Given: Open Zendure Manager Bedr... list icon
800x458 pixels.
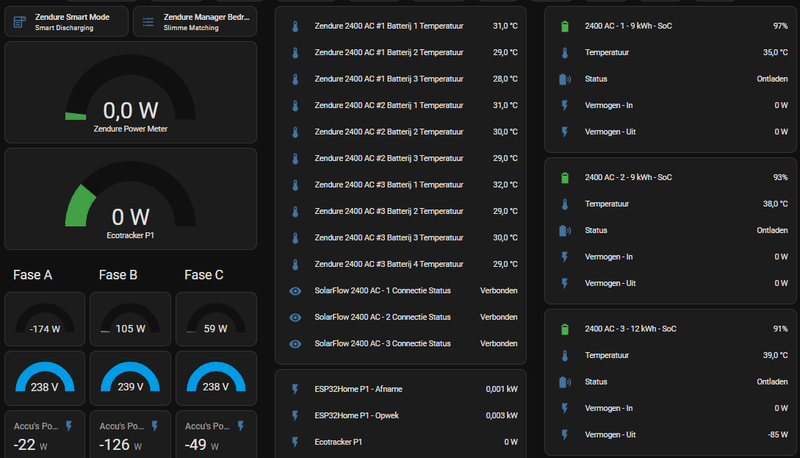Looking at the screenshot, I should 148,22.
